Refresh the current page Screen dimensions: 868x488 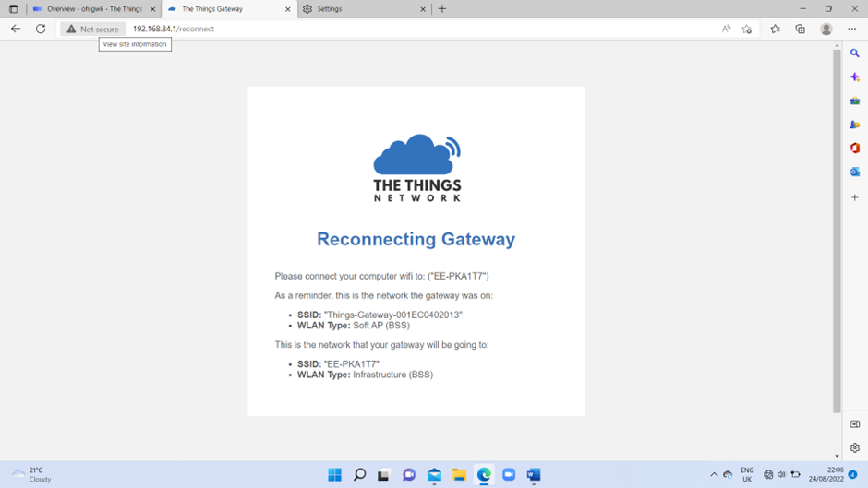[41, 30]
